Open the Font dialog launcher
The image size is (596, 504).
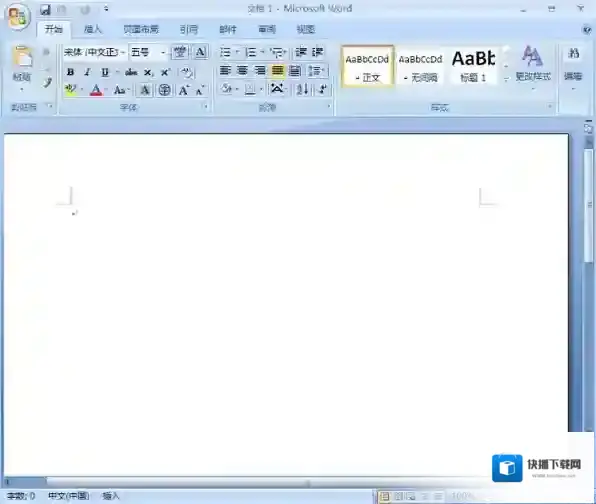(x=206, y=107)
